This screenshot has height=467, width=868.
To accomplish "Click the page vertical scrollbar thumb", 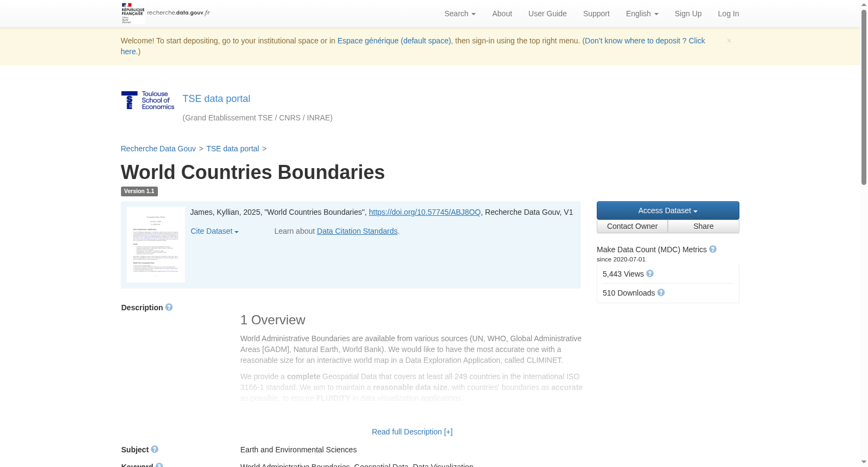I will coord(864,98).
